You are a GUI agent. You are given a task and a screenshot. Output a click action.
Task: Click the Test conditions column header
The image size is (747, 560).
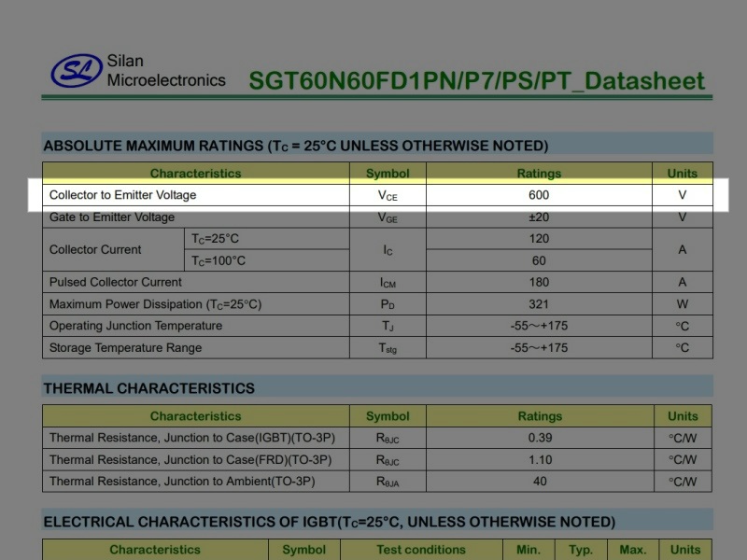[x=421, y=550]
